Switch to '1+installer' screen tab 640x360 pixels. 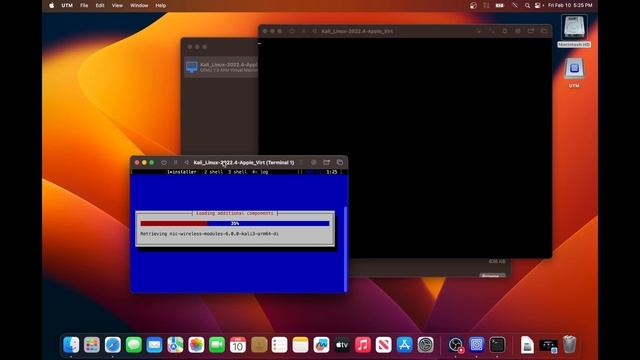tap(182, 172)
